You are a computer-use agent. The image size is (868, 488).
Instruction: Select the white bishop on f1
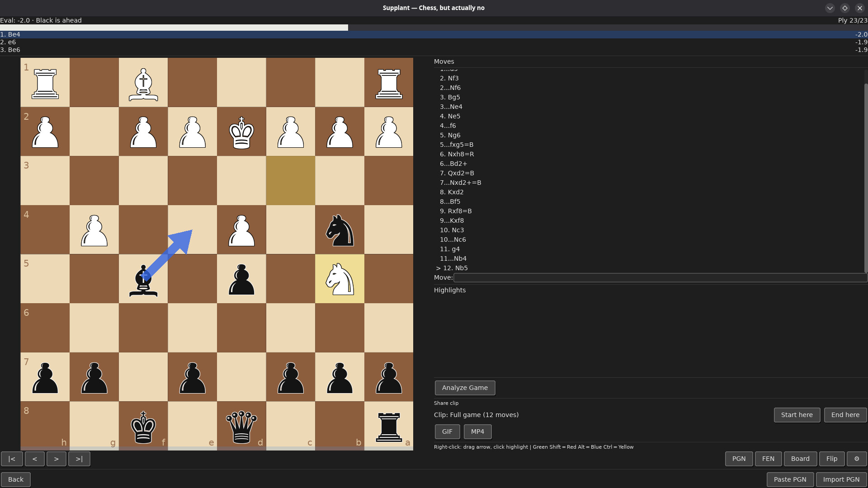click(143, 83)
